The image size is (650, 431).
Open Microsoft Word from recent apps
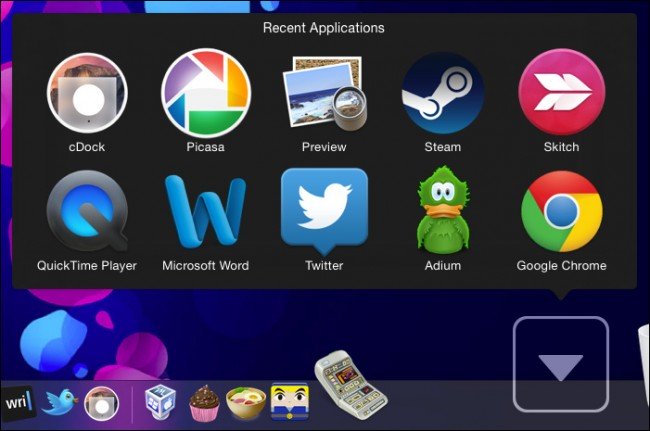click(x=206, y=211)
